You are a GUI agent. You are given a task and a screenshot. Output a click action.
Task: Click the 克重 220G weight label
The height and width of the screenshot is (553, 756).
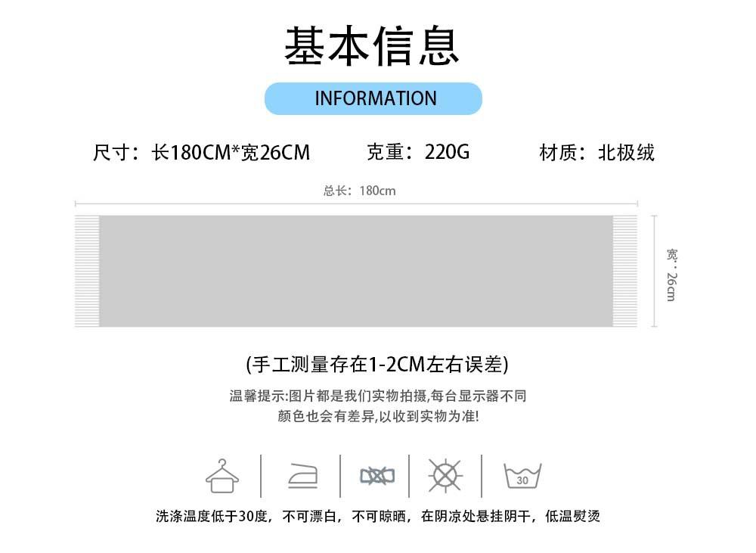pyautogui.click(x=418, y=152)
